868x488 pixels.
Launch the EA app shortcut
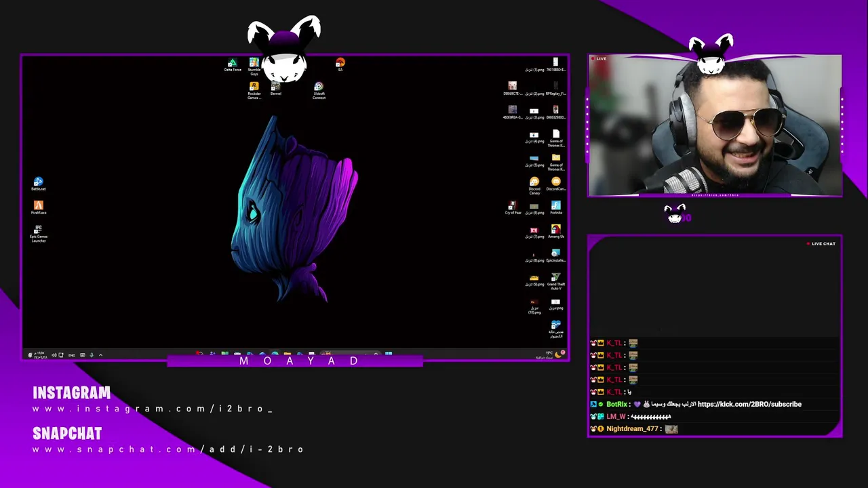click(x=340, y=65)
